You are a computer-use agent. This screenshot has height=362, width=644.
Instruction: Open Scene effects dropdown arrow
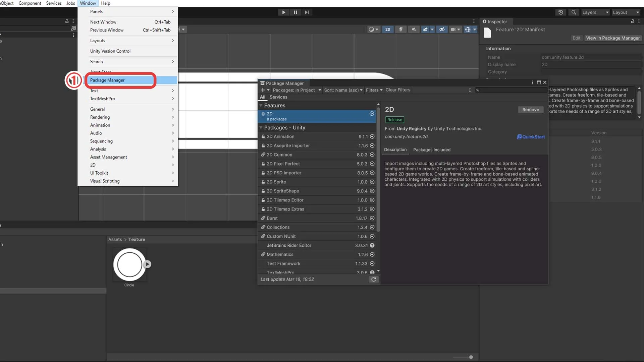click(x=432, y=29)
